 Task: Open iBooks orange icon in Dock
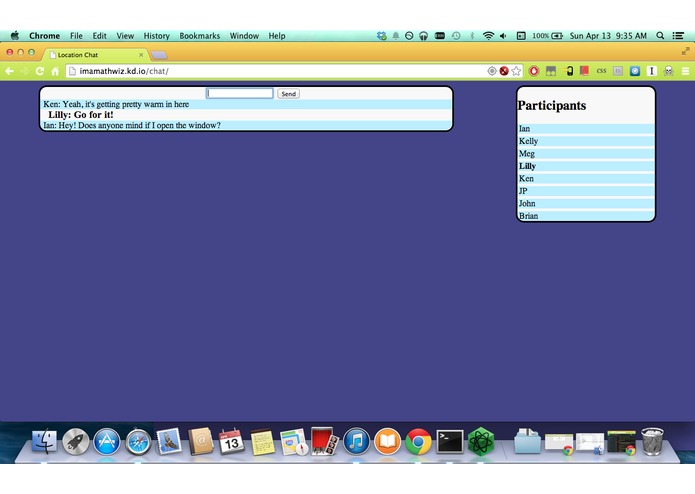tap(387, 441)
